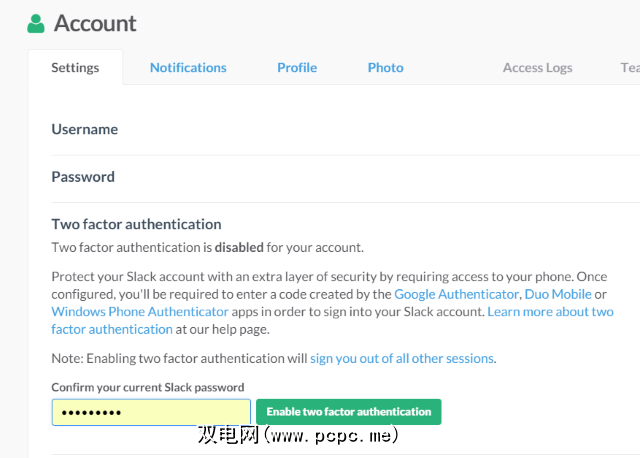Click the Account page title

(95, 23)
